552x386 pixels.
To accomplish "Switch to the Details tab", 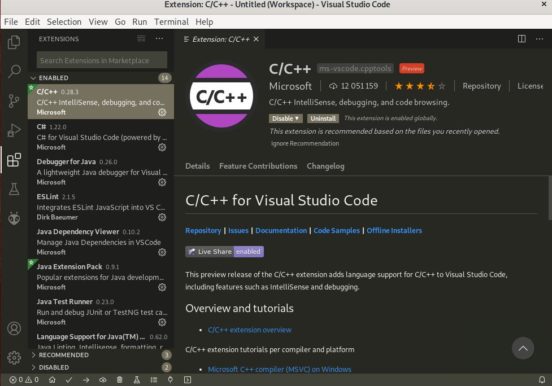I will point(197,166).
